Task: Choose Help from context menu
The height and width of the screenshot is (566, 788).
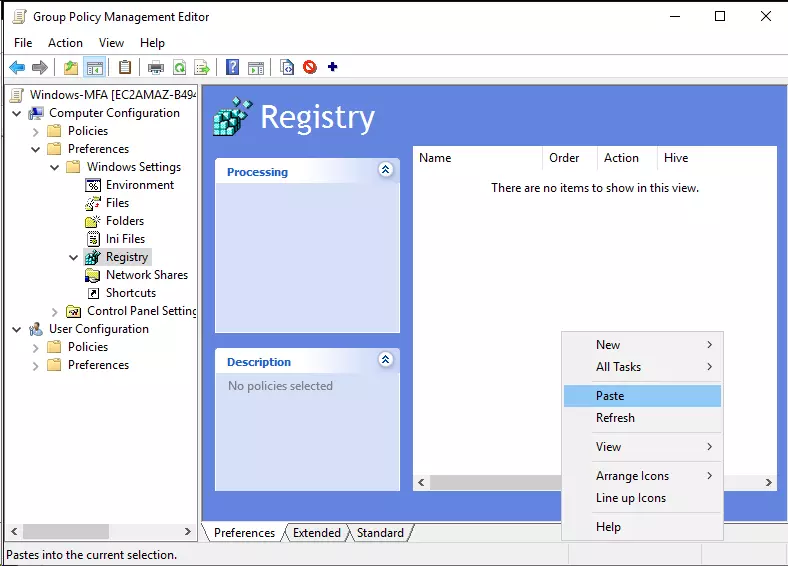Action: 642,527
